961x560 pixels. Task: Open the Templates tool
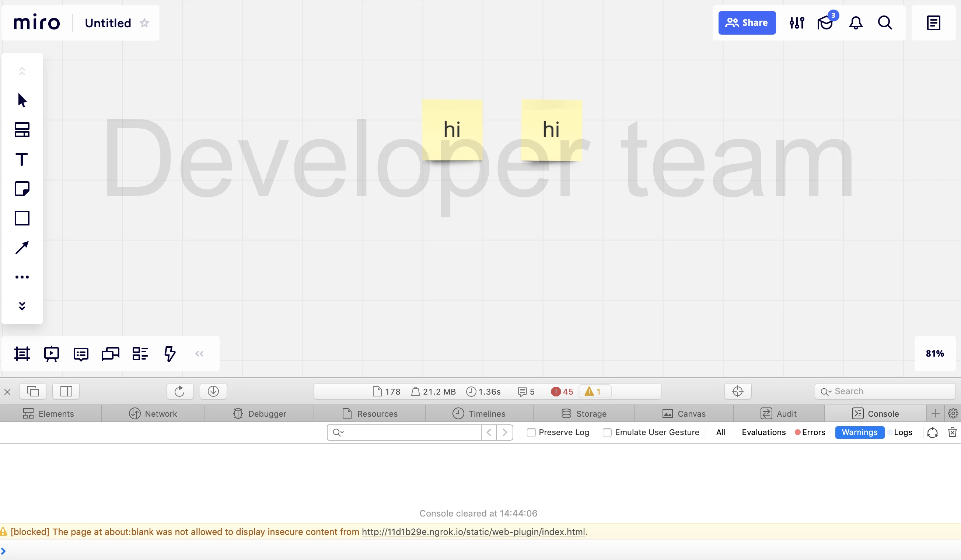pyautogui.click(x=22, y=130)
